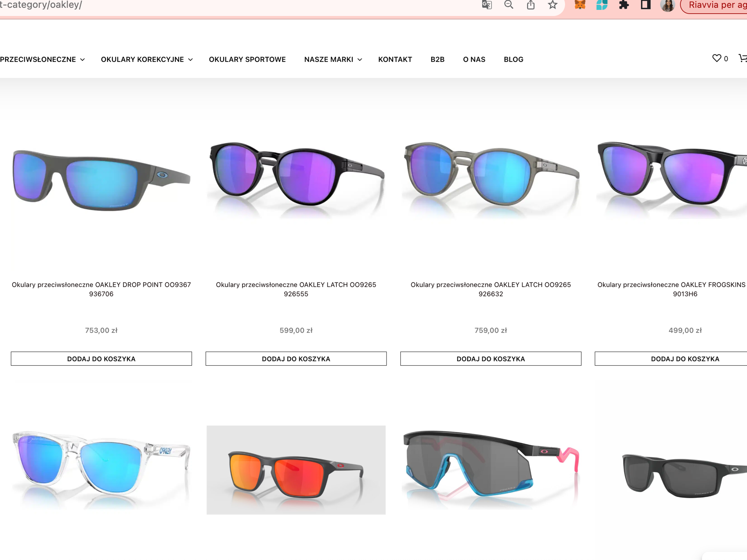Toggle the browser side panel icon
This screenshot has height=560, width=747.
(x=646, y=5)
